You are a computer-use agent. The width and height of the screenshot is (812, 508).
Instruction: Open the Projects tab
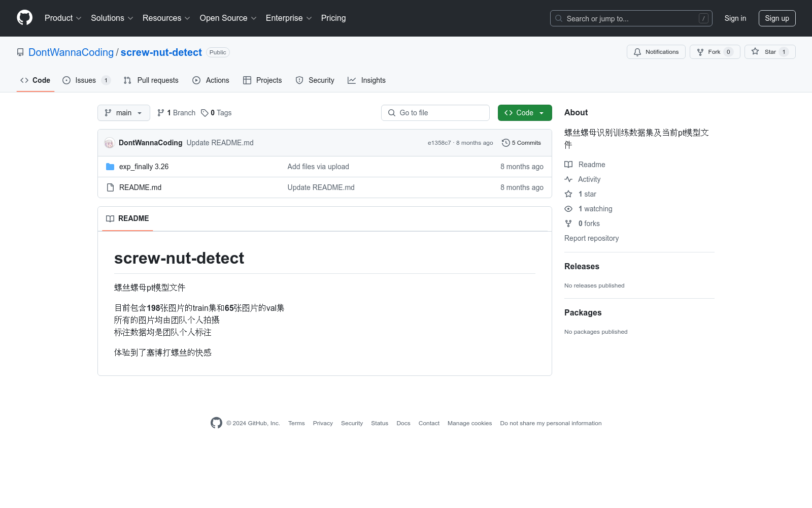pyautogui.click(x=262, y=80)
